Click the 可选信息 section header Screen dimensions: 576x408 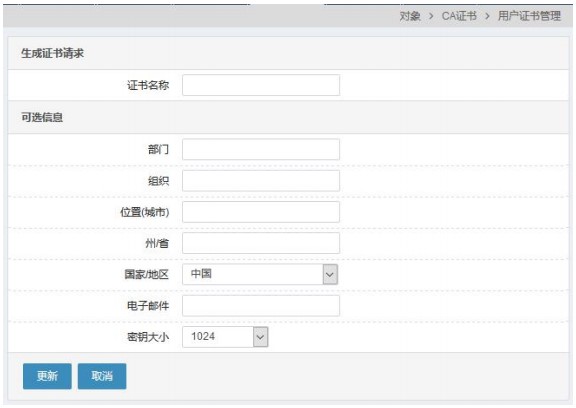(x=42, y=118)
